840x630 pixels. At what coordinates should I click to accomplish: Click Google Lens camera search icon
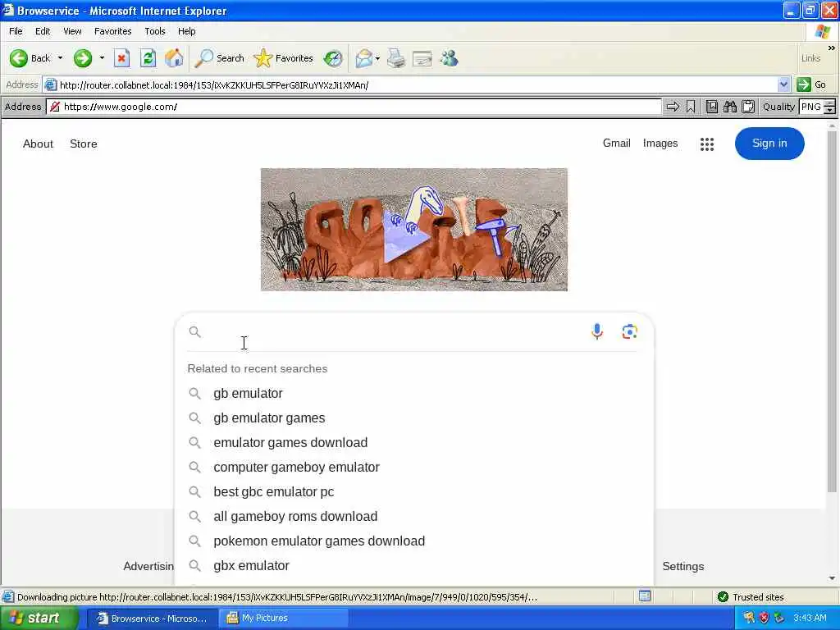click(x=629, y=331)
